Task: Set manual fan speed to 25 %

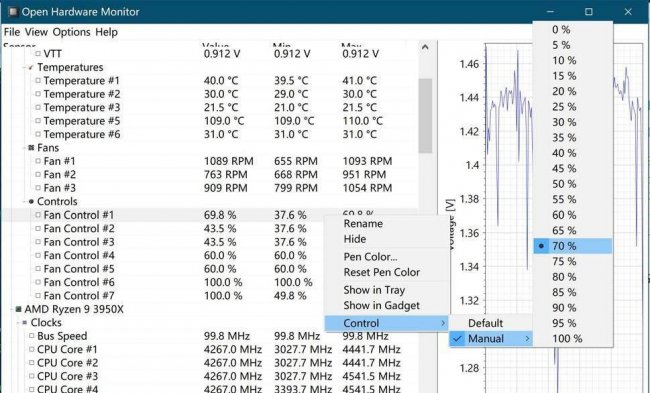Action: pyautogui.click(x=573, y=107)
